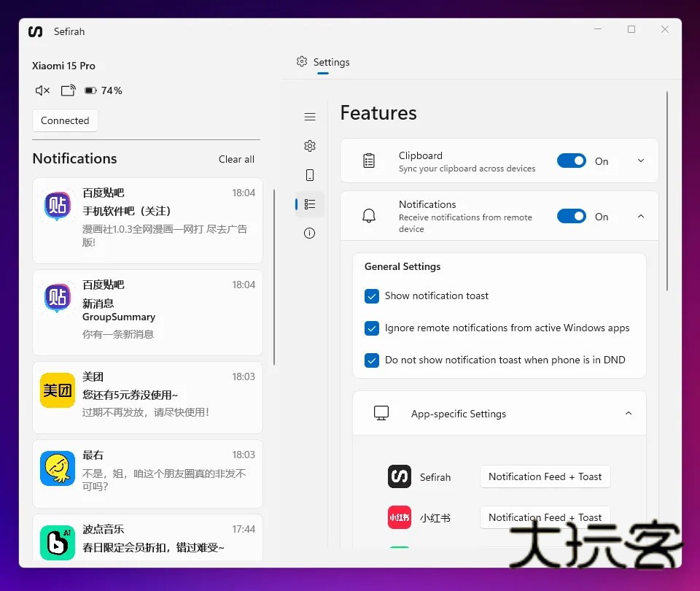Click Clear all notifications
This screenshot has height=591, width=700.
point(236,159)
